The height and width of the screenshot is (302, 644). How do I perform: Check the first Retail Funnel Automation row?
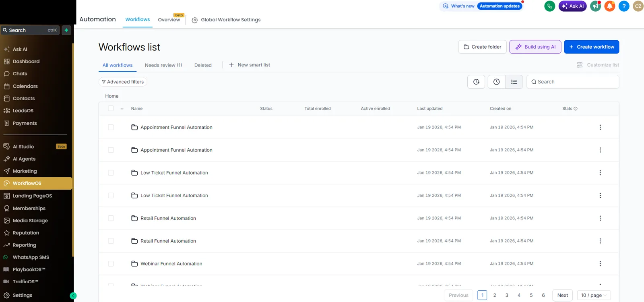pyautogui.click(x=111, y=218)
